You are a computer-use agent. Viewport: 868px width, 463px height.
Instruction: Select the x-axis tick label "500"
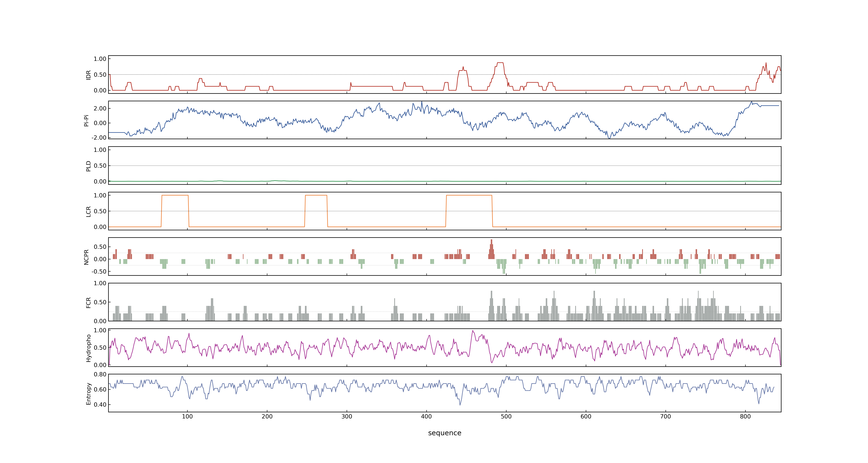pyautogui.click(x=506, y=416)
